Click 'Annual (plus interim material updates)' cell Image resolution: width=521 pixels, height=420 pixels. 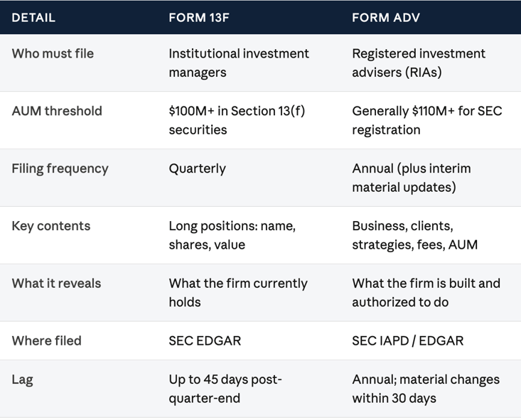pyautogui.click(x=412, y=178)
